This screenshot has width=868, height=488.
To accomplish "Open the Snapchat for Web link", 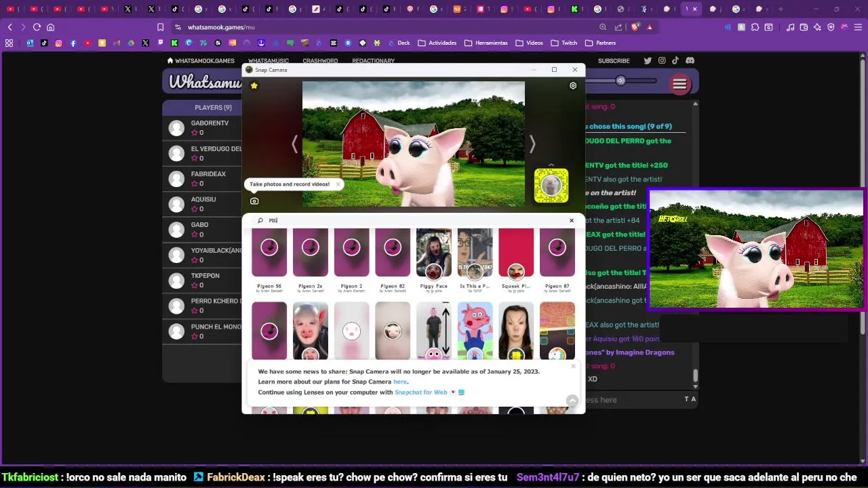I will pos(420,392).
